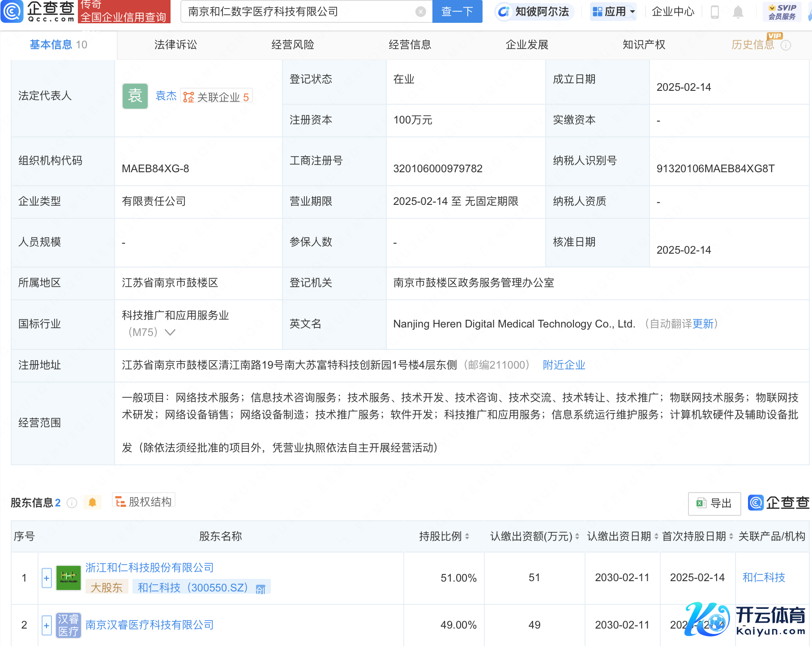812x646 pixels.
Task: Open the notifications bell in header
Action: (x=738, y=12)
